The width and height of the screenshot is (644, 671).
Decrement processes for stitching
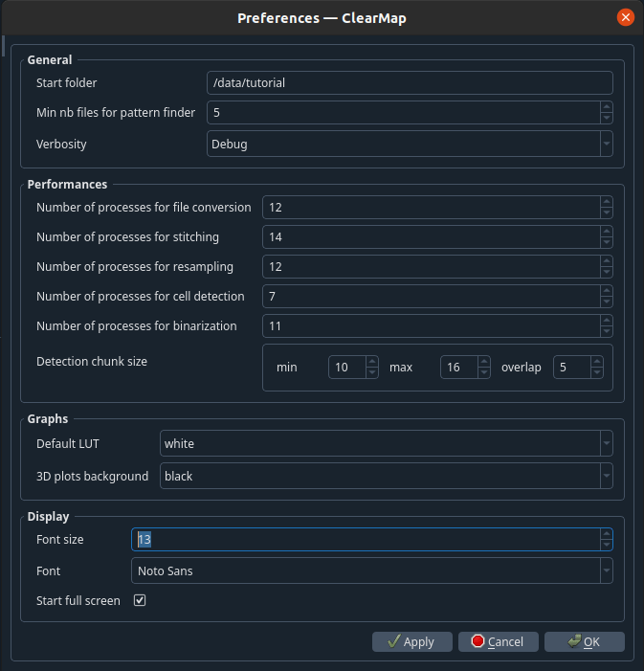[x=607, y=242]
